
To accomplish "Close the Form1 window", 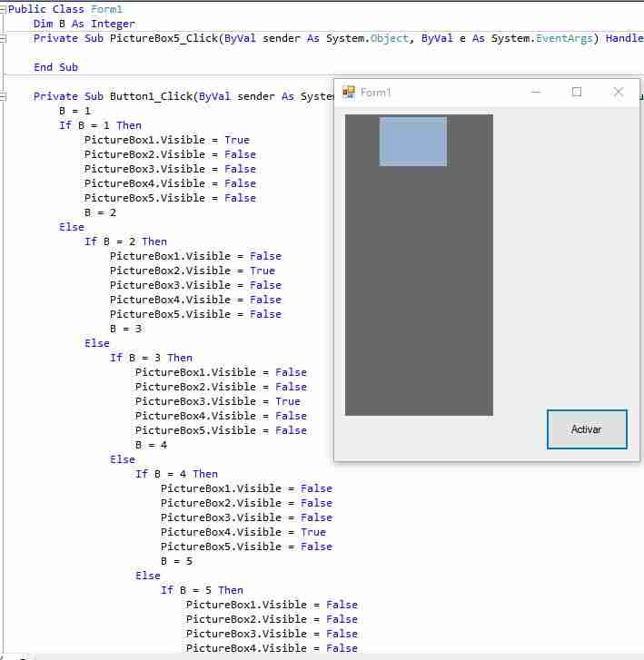I will (x=618, y=92).
